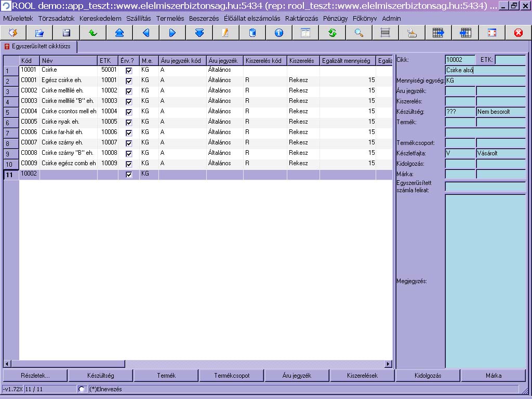532x399 pixels.
Task: Click the blue database cylinder icon
Action: (x=252, y=33)
